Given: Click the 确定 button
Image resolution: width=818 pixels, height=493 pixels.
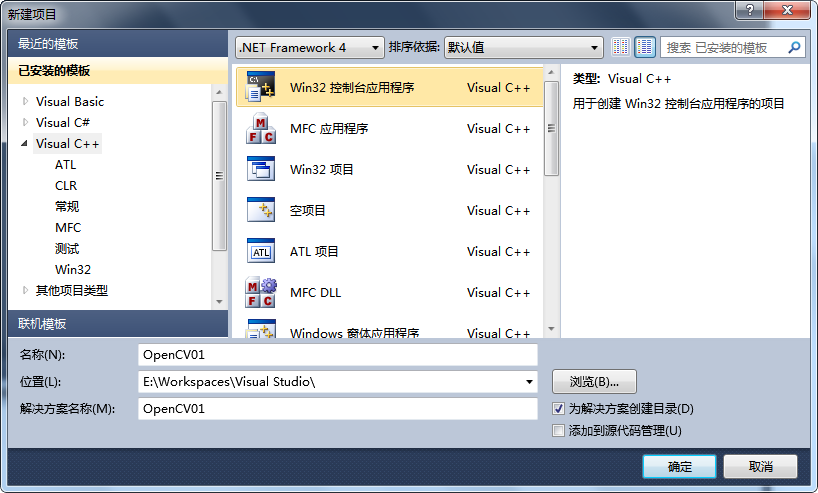Looking at the screenshot, I should [x=679, y=466].
